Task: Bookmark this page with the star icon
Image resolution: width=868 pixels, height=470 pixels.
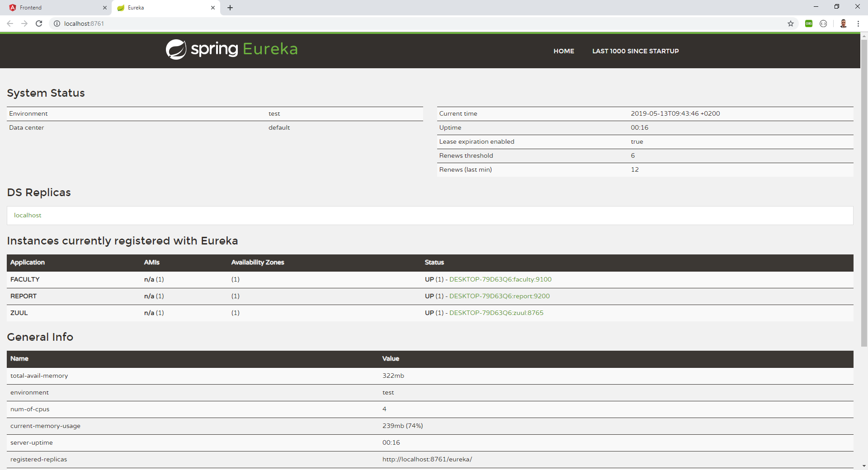Action: pyautogui.click(x=791, y=23)
